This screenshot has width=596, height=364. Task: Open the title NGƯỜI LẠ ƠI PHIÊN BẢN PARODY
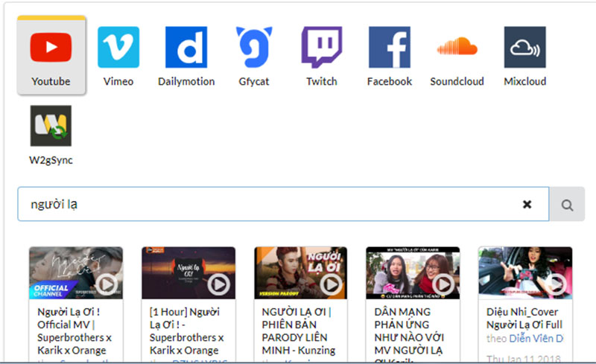[x=299, y=331]
